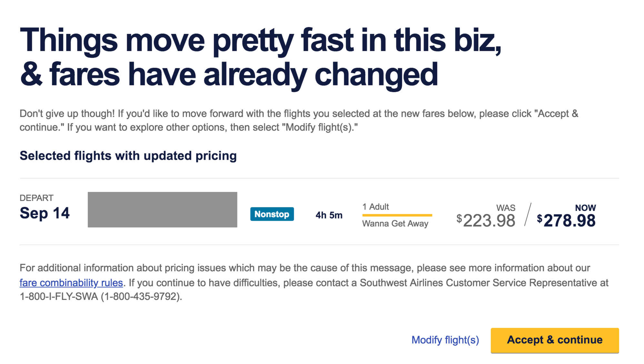Click the Accept & continue button
The height and width of the screenshot is (364, 644).
[x=554, y=340]
